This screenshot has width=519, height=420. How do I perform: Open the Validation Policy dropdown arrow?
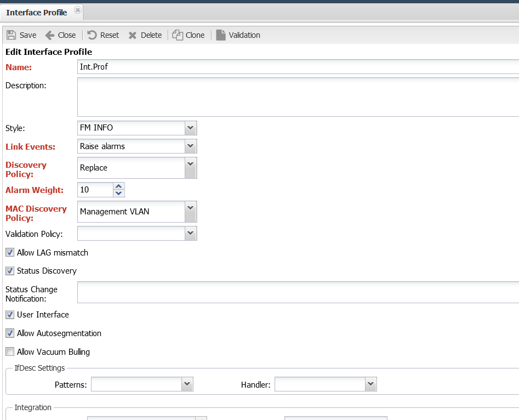click(191, 233)
